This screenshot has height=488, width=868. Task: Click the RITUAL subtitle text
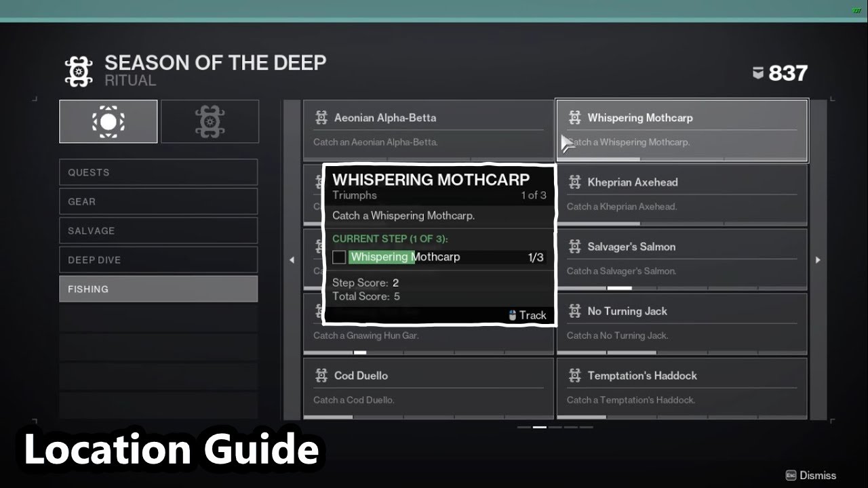coord(130,81)
